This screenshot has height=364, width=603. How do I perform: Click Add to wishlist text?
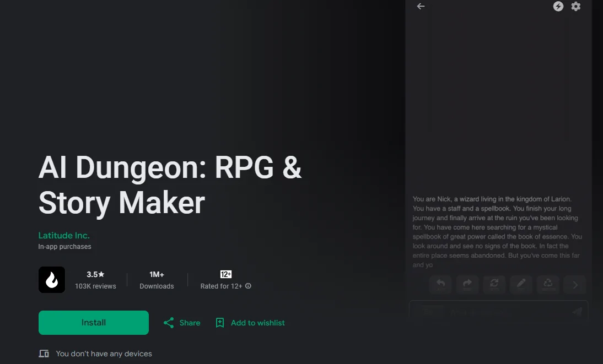pyautogui.click(x=257, y=323)
